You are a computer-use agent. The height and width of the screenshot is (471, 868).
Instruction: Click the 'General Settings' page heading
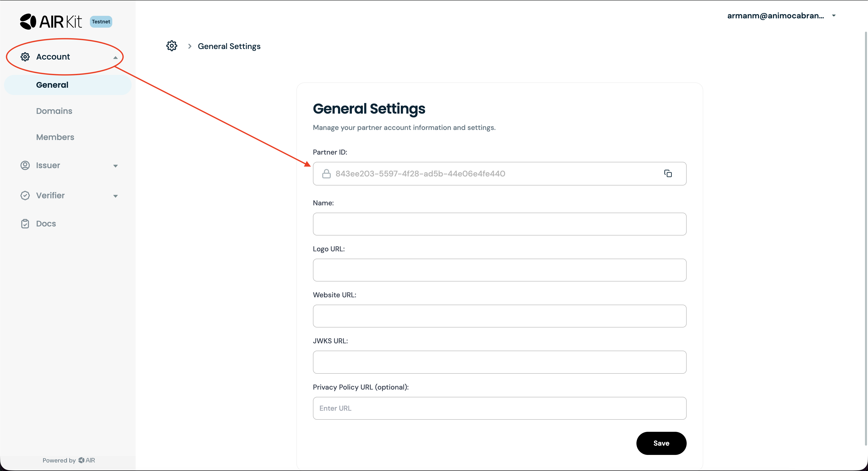click(369, 109)
